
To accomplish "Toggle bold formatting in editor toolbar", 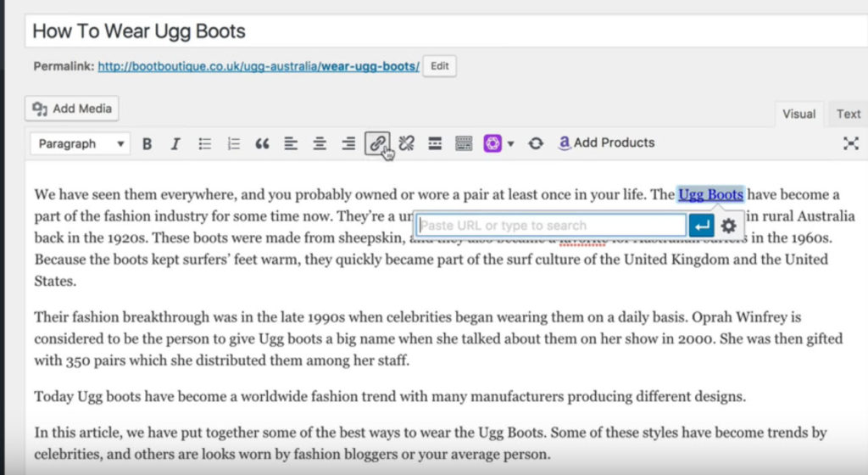I will coord(147,144).
